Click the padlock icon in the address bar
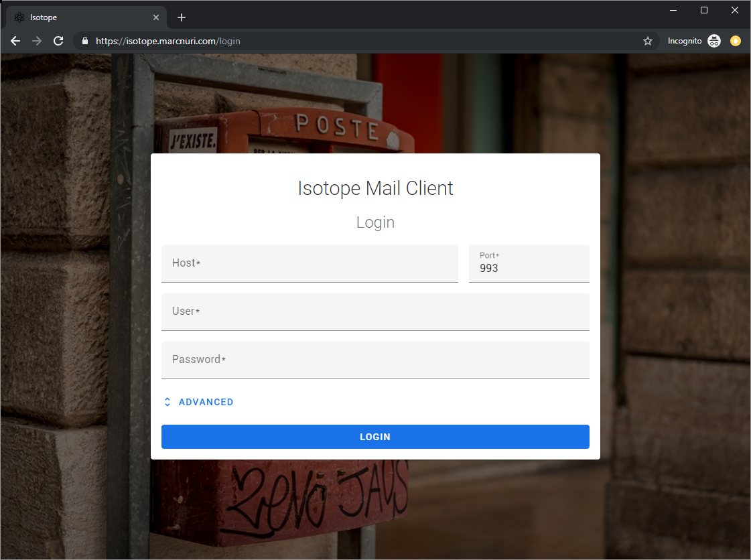 point(84,40)
